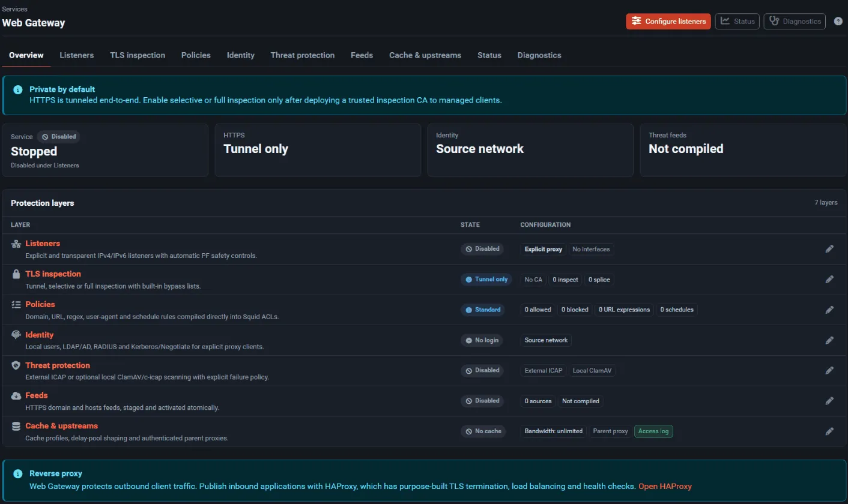The width and height of the screenshot is (848, 504).
Task: Click the No login state badge
Action: click(x=482, y=340)
